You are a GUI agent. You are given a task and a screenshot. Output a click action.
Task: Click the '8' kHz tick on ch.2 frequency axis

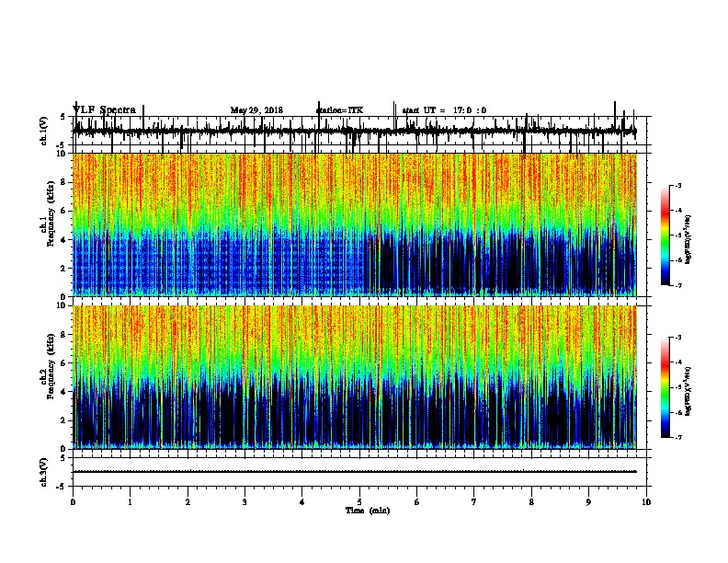pyautogui.click(x=64, y=335)
